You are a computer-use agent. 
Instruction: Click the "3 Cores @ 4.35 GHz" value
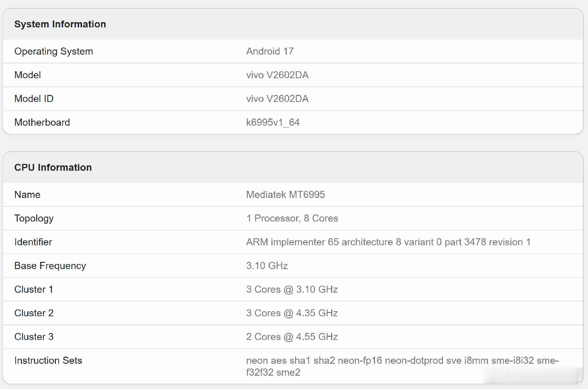[292, 313]
